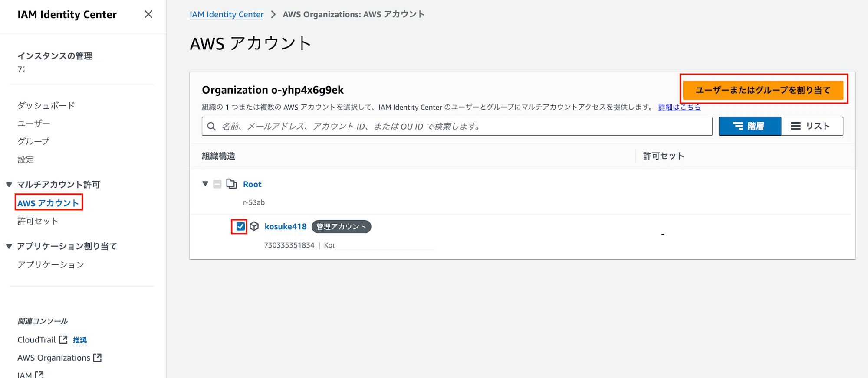Open 詳細はこちら link
868x378 pixels.
pos(679,107)
